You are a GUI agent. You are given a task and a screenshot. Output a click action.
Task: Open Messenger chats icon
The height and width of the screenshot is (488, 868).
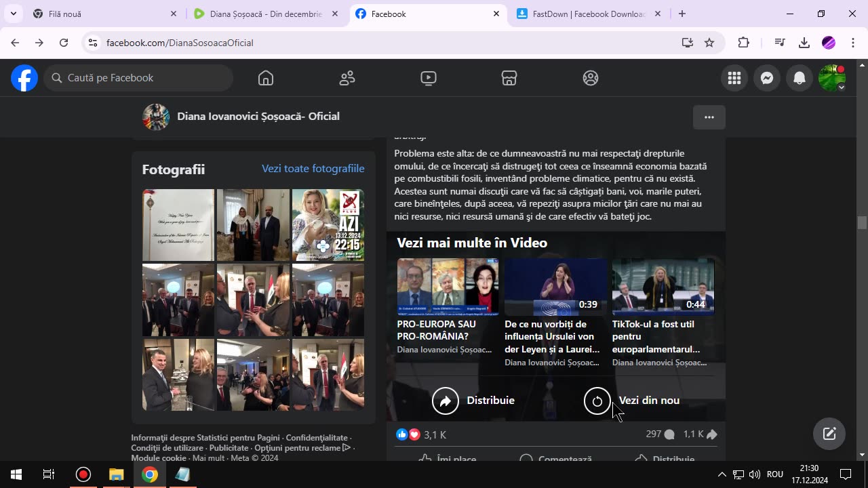(x=767, y=78)
